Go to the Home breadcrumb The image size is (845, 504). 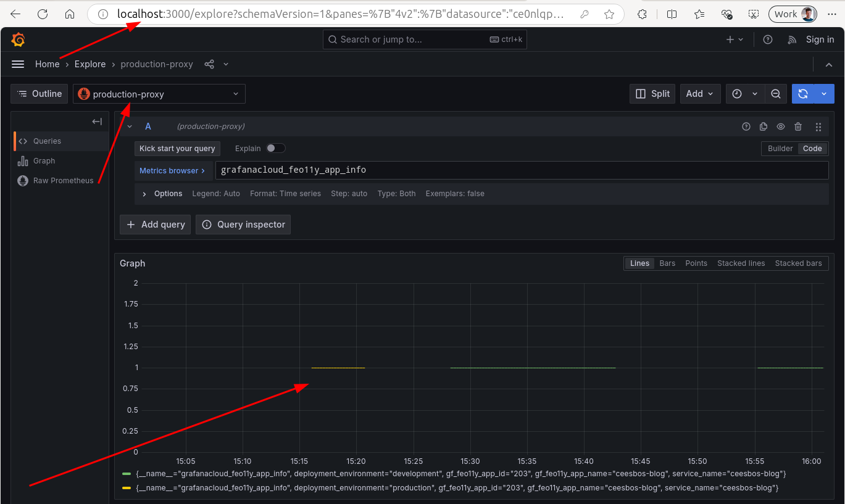point(48,64)
